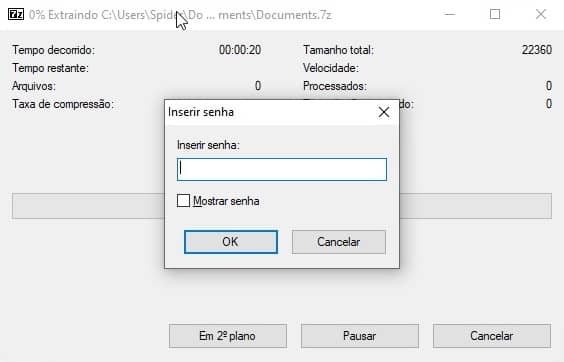This screenshot has height=362, width=564.
Task: Click the Extraindo Documents.7z window title text
Action: point(180,15)
